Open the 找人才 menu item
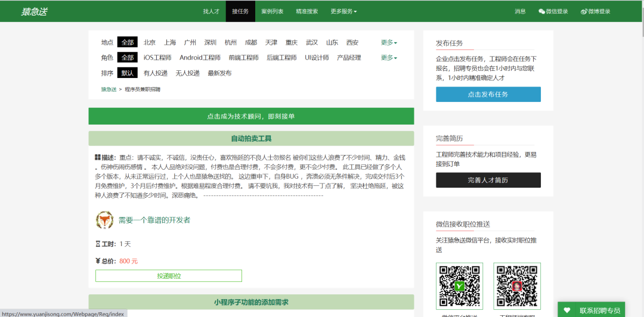Screen dimensions: 644x317 click(211, 11)
